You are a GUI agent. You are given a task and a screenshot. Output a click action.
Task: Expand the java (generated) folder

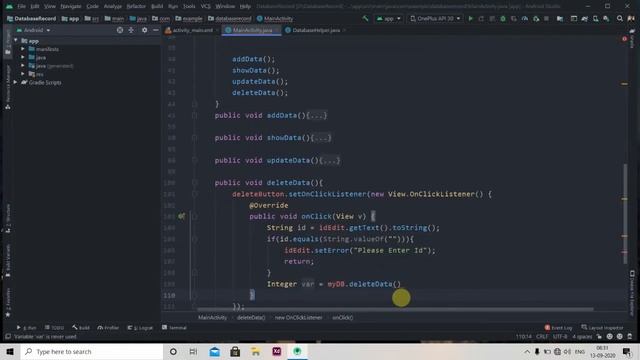pos(23,66)
